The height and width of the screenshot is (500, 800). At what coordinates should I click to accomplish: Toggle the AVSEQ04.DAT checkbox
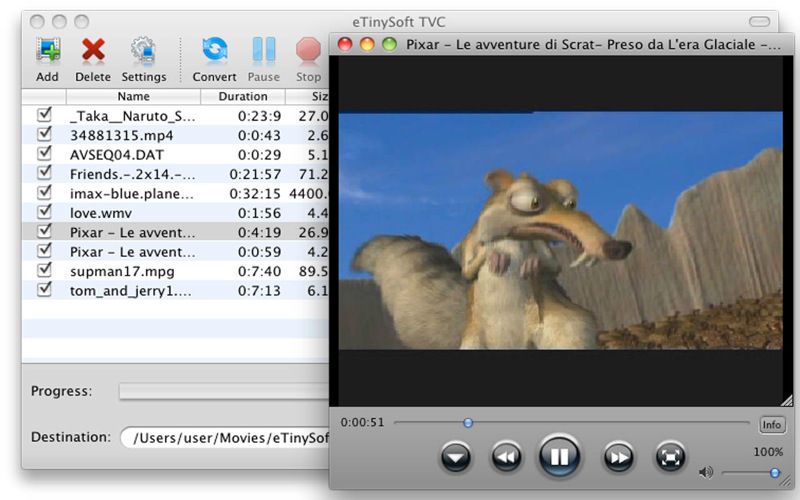pyautogui.click(x=44, y=153)
